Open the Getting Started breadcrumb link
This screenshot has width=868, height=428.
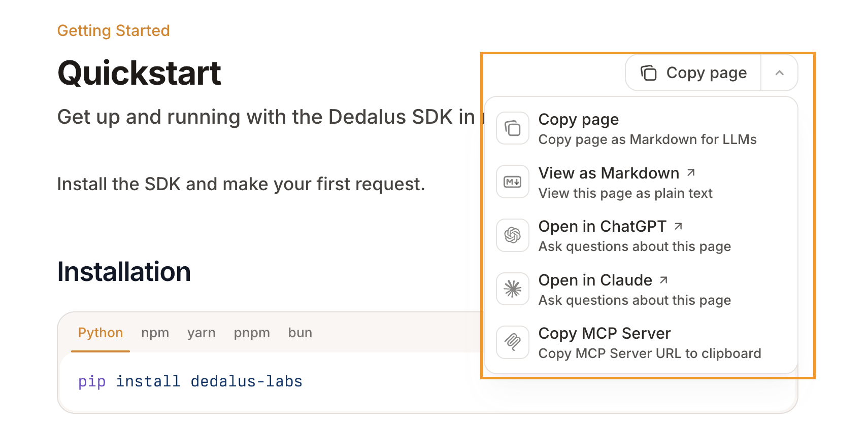(113, 30)
